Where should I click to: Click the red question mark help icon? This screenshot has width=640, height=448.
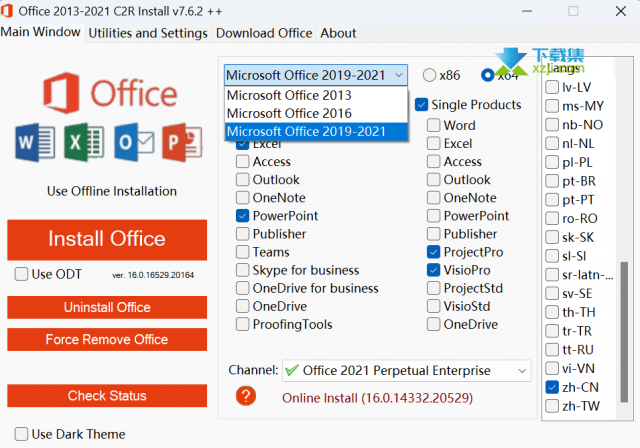coord(247,397)
